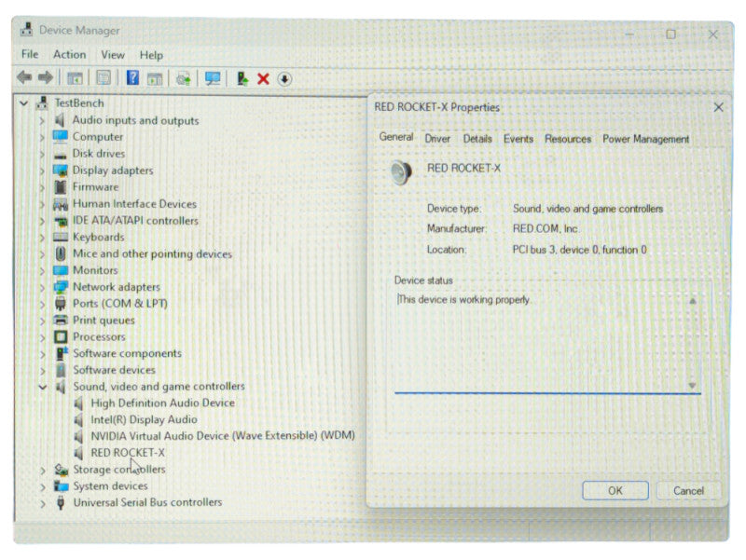The width and height of the screenshot is (746, 560).
Task: Click the 'PCI bus 3, device 0, function 0' text
Action: [579, 250]
